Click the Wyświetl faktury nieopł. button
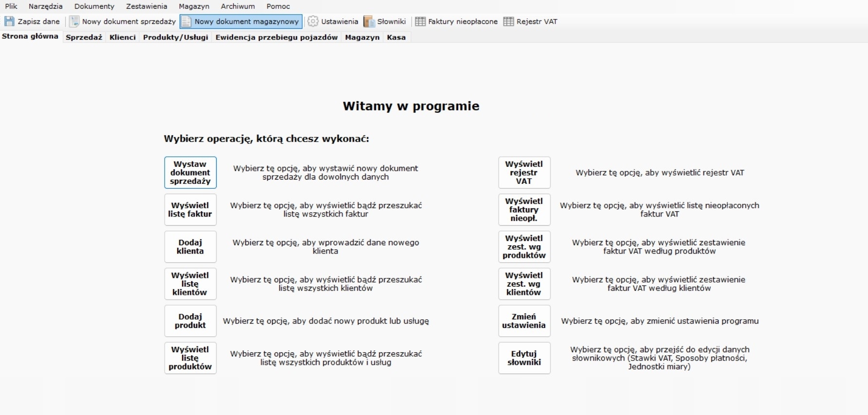Screen dimensions: 868x415 [x=524, y=210]
